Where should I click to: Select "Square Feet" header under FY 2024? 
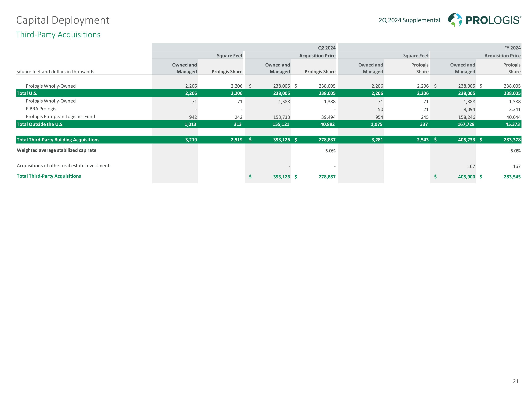[416, 56]
